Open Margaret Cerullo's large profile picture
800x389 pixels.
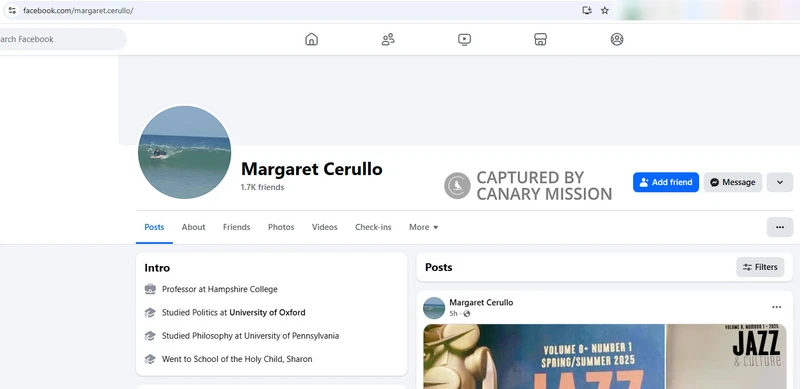184,152
